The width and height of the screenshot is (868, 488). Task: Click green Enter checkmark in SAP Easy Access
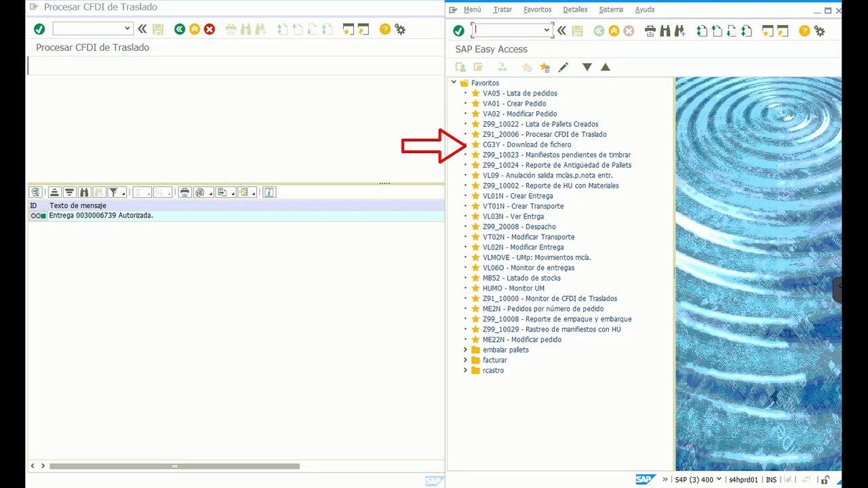pyautogui.click(x=458, y=30)
